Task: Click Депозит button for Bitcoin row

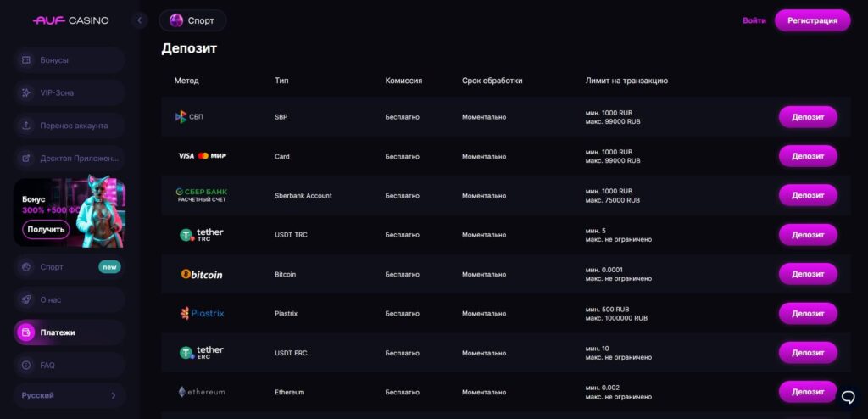Action: point(808,274)
